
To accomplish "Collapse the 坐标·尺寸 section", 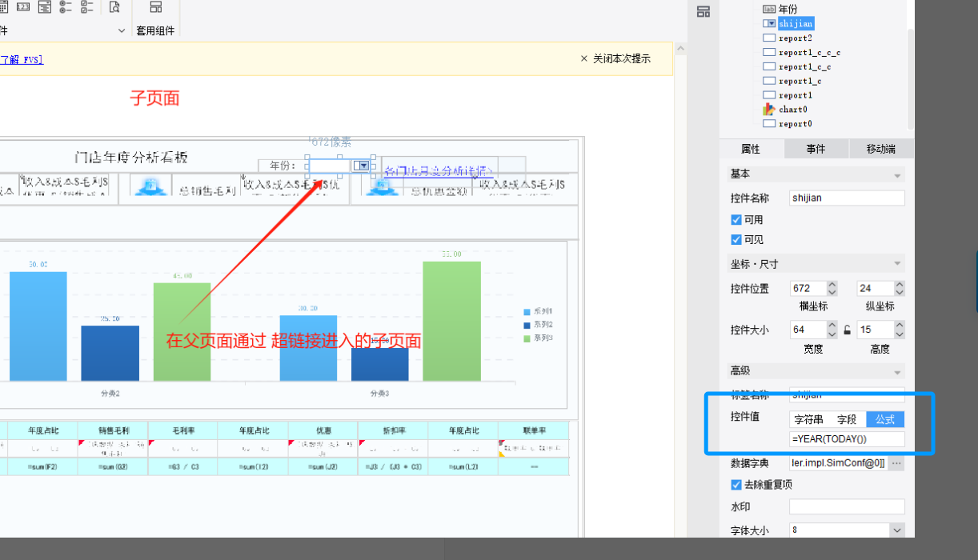I will [x=898, y=265].
